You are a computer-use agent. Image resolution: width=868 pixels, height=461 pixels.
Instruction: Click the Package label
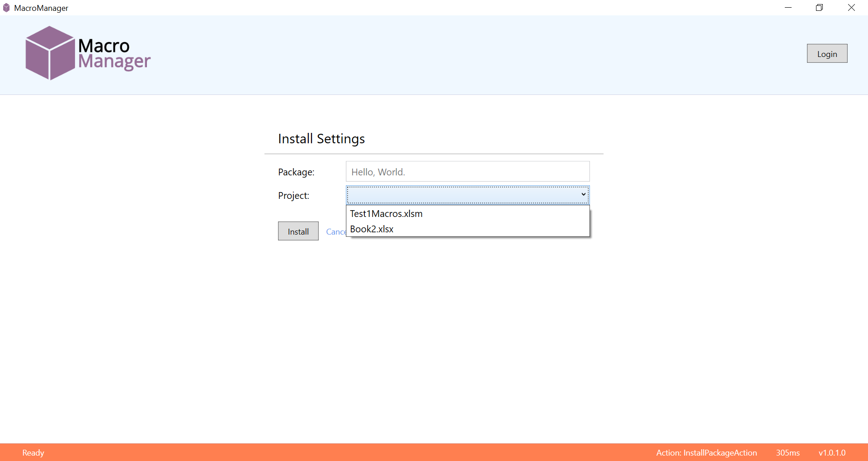coord(296,172)
